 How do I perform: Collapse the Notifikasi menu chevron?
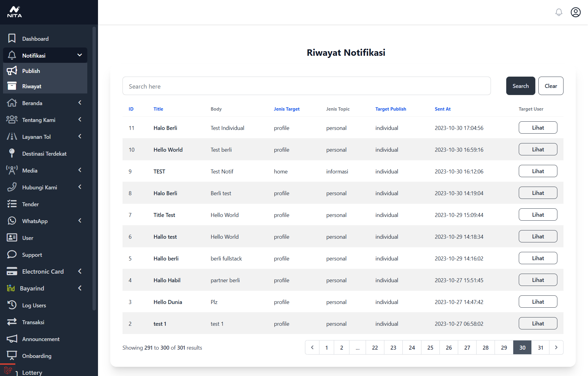click(80, 55)
